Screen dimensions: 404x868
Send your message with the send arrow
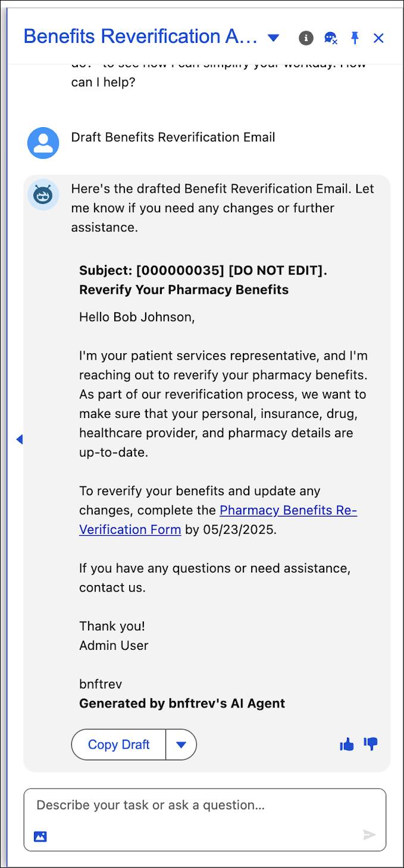coord(369,835)
